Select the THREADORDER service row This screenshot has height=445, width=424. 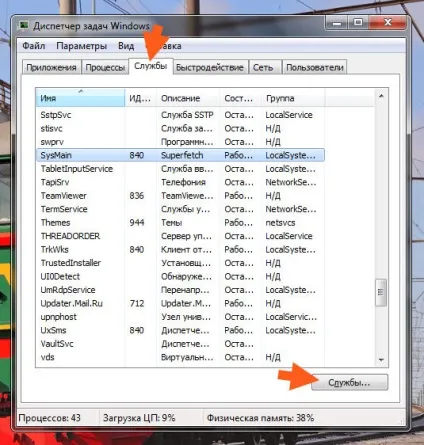[x=180, y=236]
